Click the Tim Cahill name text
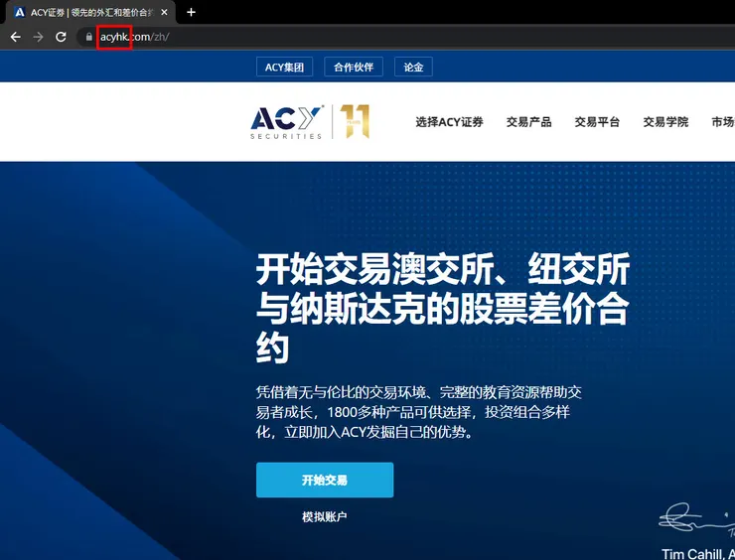 coord(691,554)
